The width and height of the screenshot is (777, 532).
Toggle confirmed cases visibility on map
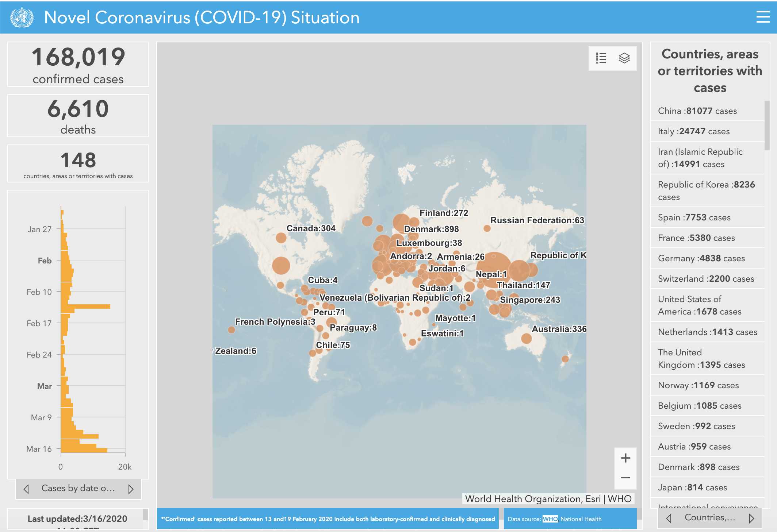(624, 58)
